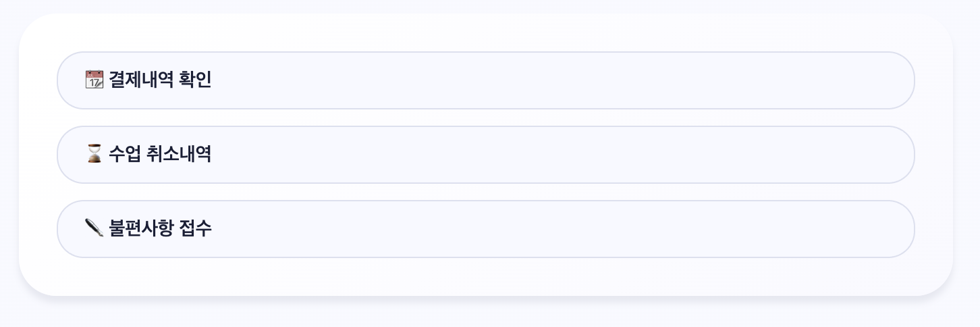980x327 pixels.
Task: Click the hourglass icon beside 수업 취소내역
Action: tap(94, 154)
